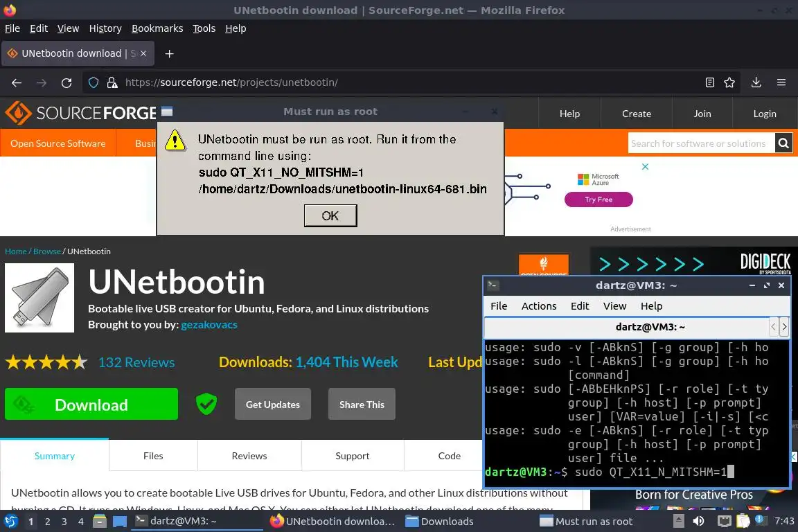Open a new Firefox tab
This screenshot has width=798, height=532.
(170, 53)
